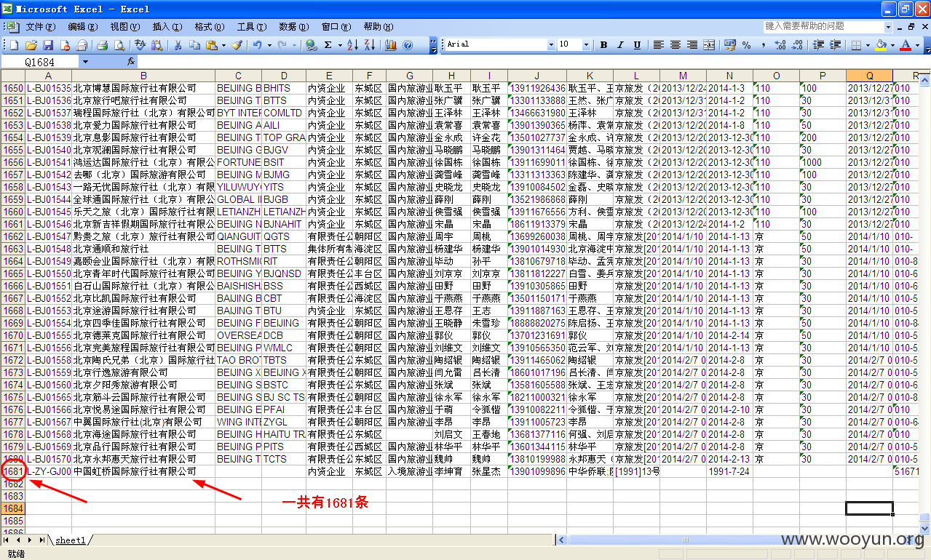This screenshot has width=931, height=560.
Task: Click the AutoSum sigma icon
Action: (x=328, y=45)
